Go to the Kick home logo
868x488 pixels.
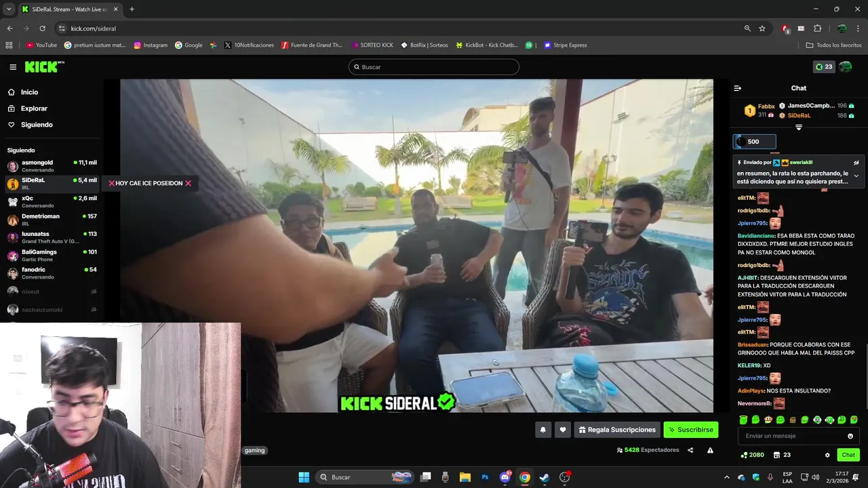pyautogui.click(x=45, y=67)
